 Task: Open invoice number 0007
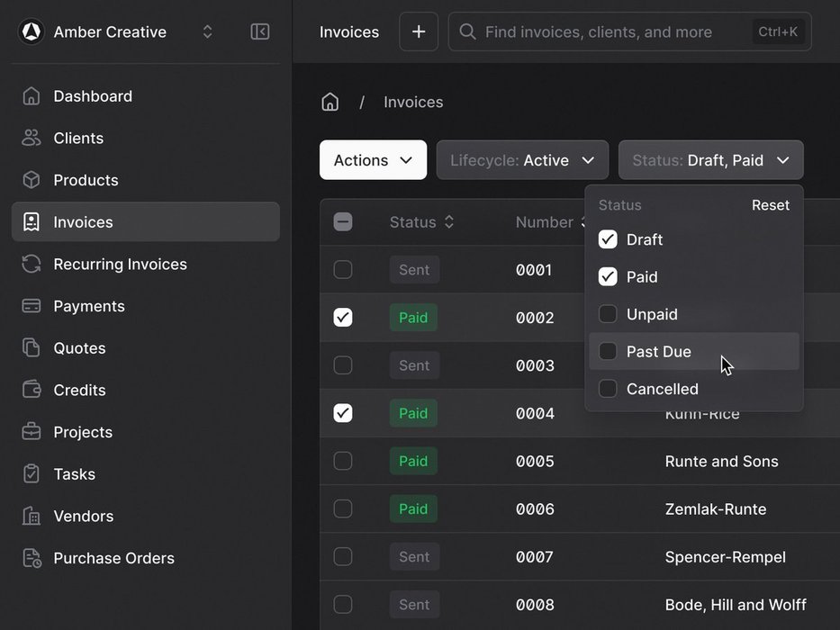coord(535,557)
